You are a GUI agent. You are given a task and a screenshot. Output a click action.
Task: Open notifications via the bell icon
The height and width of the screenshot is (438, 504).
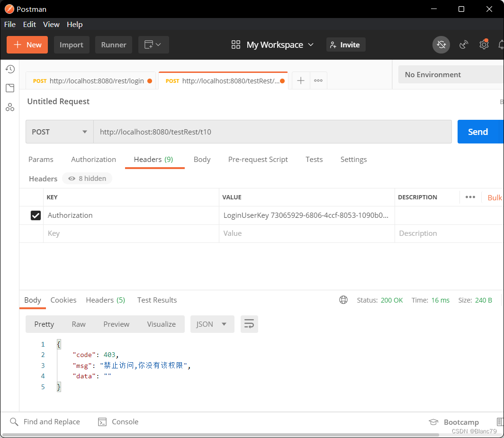[x=501, y=45]
